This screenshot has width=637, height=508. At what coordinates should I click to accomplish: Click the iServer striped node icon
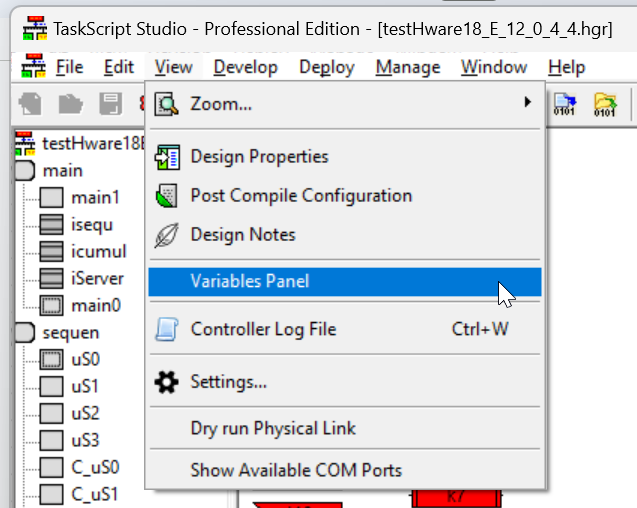[x=51, y=279]
